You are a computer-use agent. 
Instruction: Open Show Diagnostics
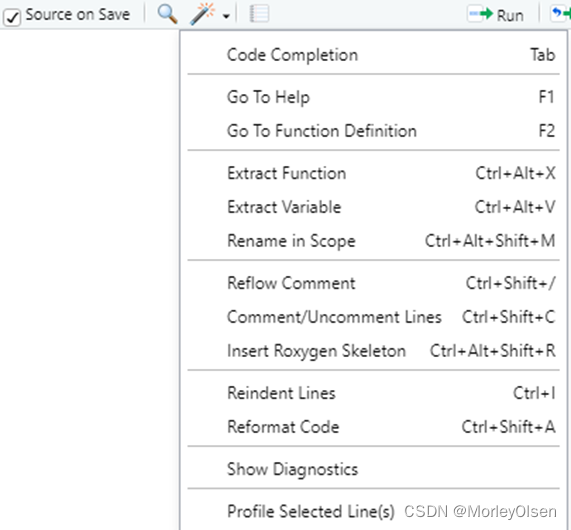coord(374,469)
